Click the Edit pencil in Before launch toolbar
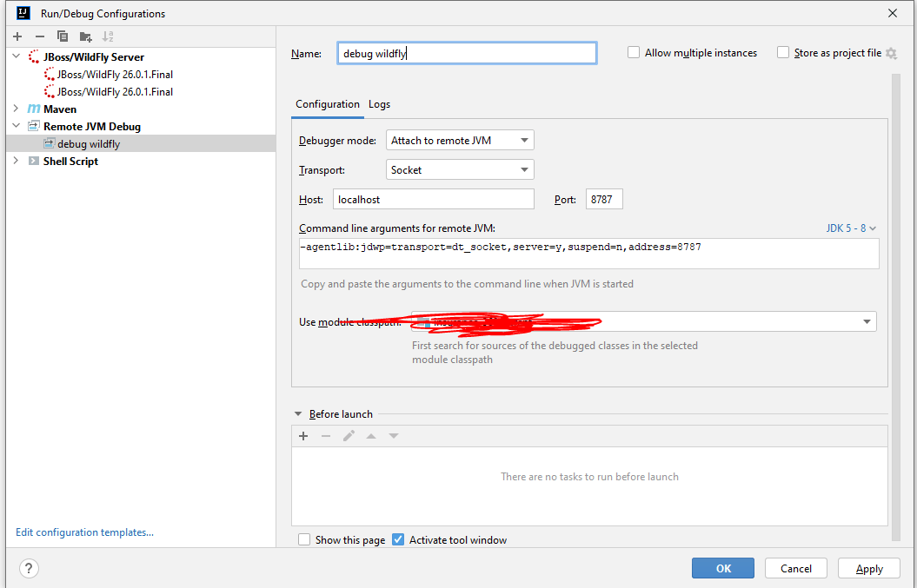 click(x=349, y=435)
